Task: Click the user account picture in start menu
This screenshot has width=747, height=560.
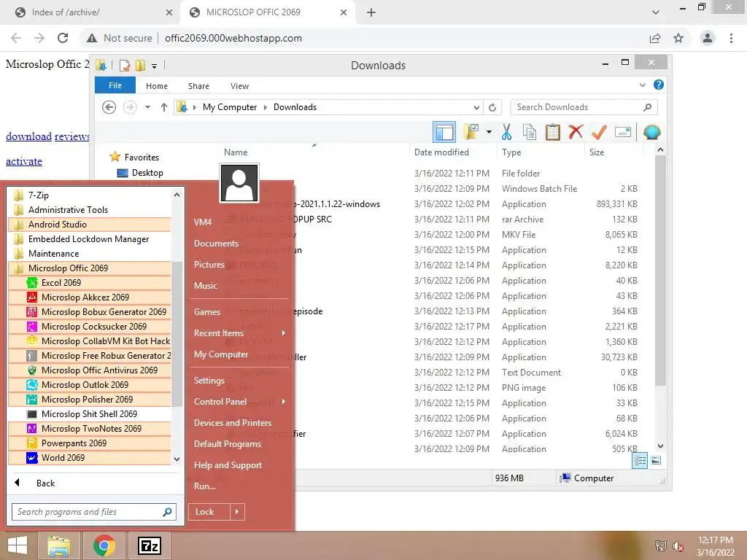Action: (x=239, y=183)
